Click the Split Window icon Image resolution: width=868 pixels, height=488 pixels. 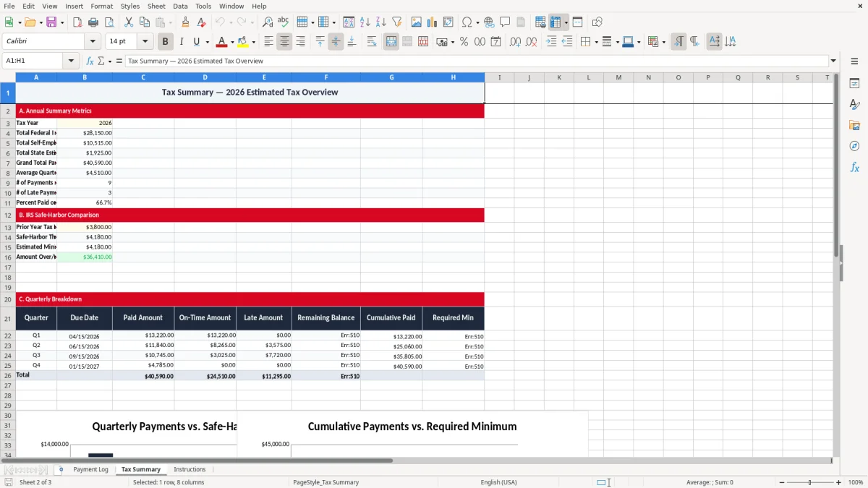click(x=578, y=22)
